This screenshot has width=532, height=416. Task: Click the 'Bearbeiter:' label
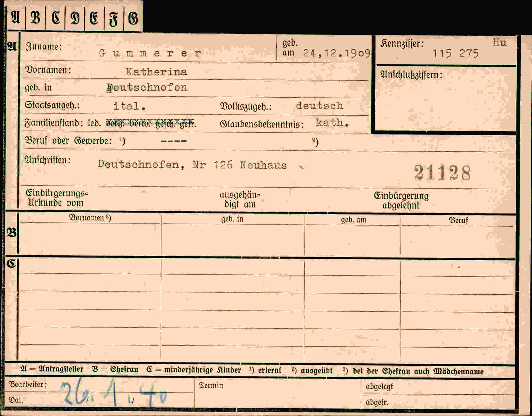(28, 384)
